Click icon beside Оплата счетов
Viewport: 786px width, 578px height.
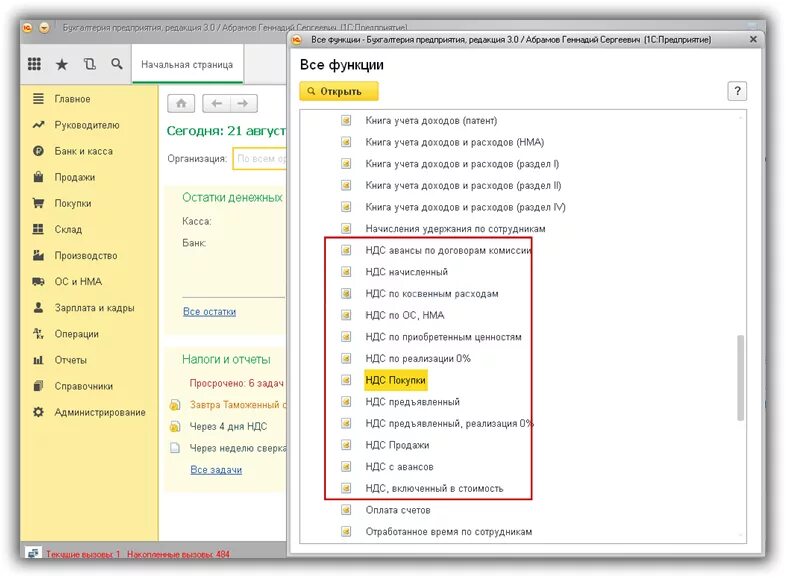pos(346,510)
